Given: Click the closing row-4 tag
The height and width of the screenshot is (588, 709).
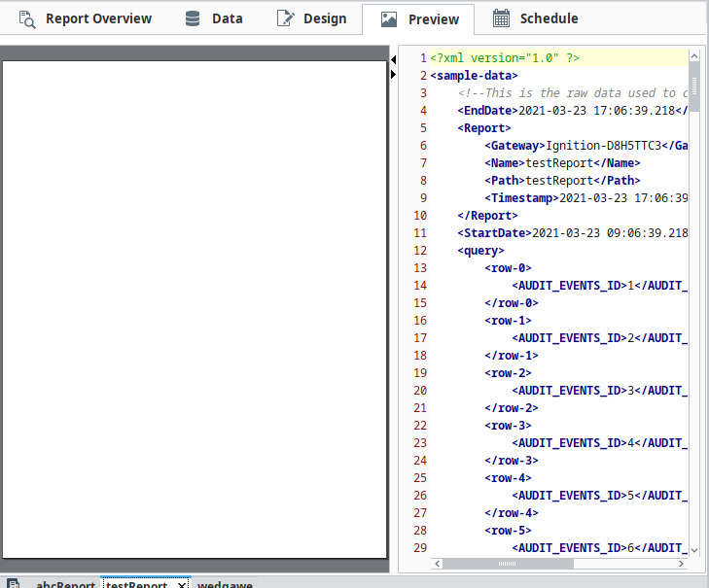Looking at the screenshot, I should pos(512,512).
